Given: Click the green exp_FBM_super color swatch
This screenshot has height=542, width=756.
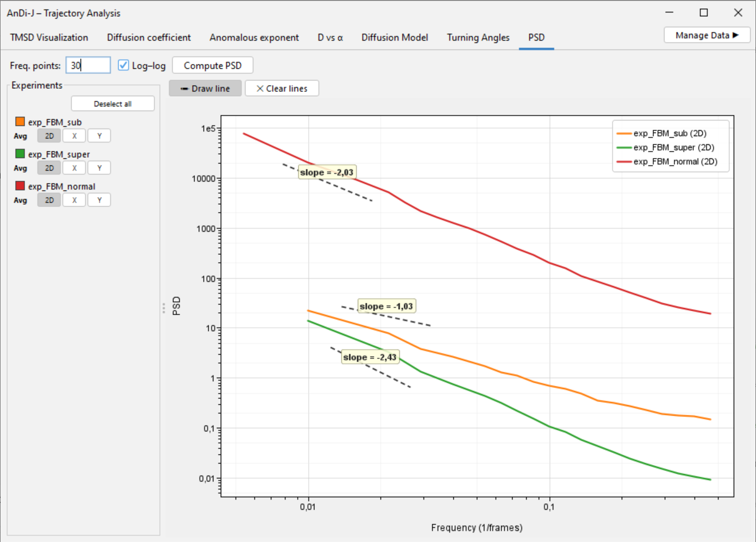Looking at the screenshot, I should pos(20,154).
